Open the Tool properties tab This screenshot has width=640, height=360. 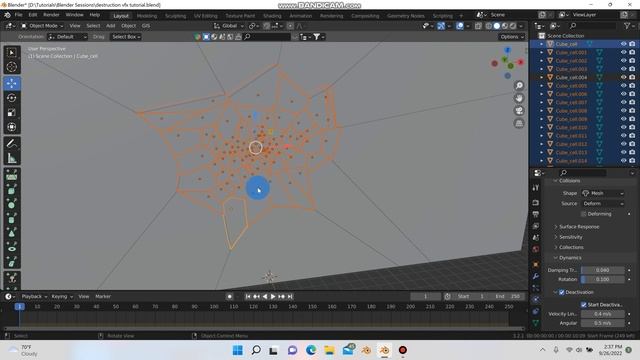536,187
